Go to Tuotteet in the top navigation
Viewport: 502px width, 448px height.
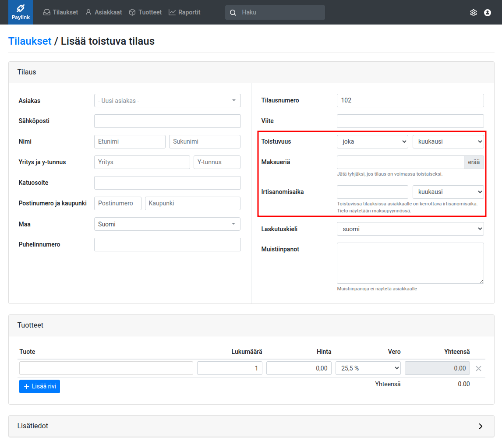click(x=145, y=12)
